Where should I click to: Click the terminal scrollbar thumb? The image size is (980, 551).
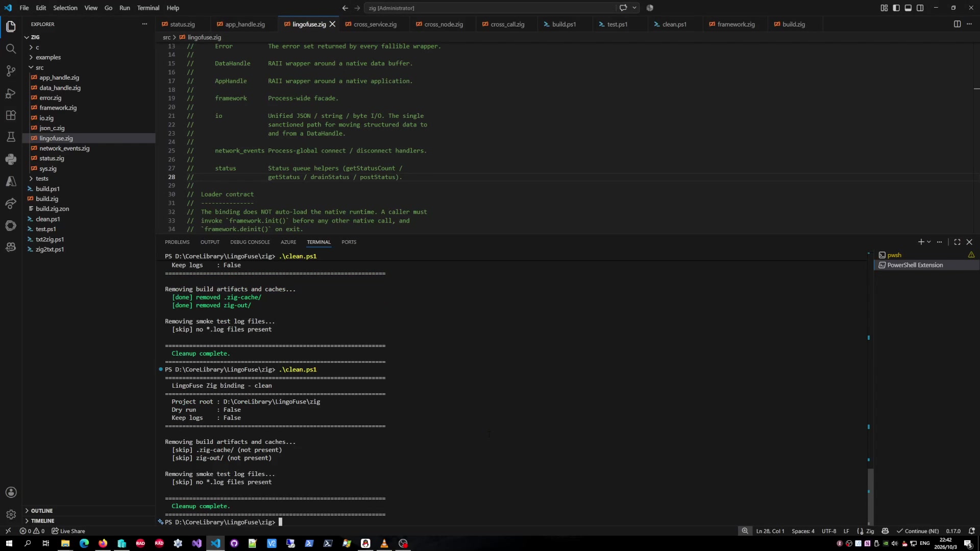[871, 496]
